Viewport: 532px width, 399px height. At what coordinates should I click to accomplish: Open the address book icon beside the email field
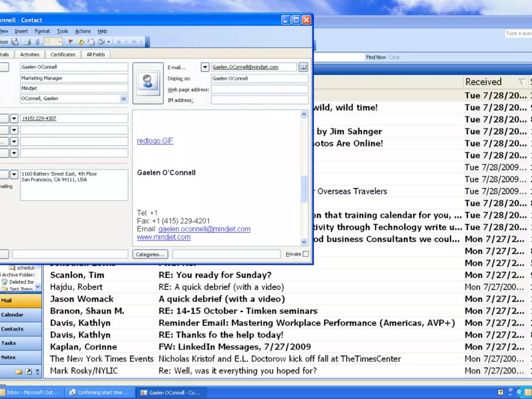click(303, 67)
